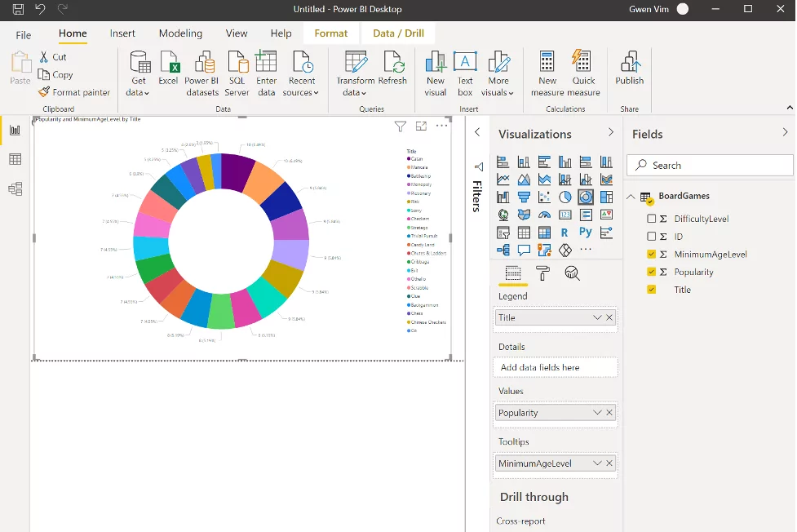
Task: Check the ID field checkbox
Action: (x=651, y=237)
